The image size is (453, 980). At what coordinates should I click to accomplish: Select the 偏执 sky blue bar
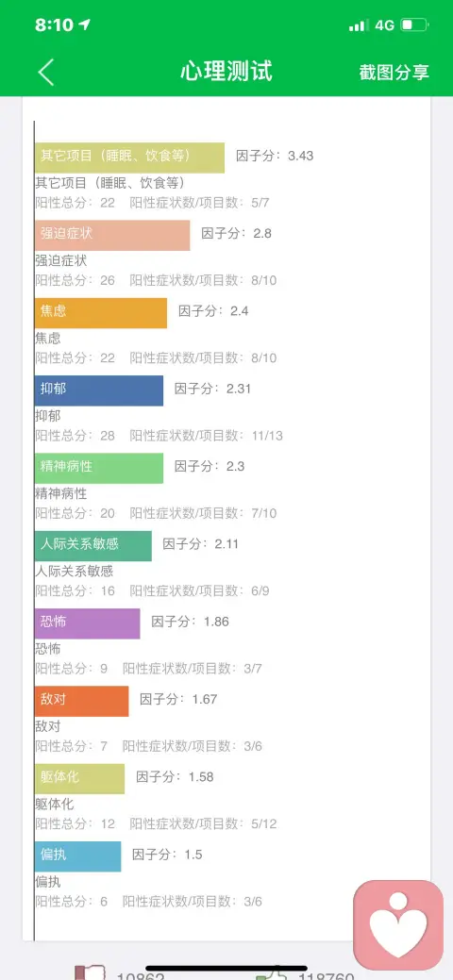[x=77, y=856]
